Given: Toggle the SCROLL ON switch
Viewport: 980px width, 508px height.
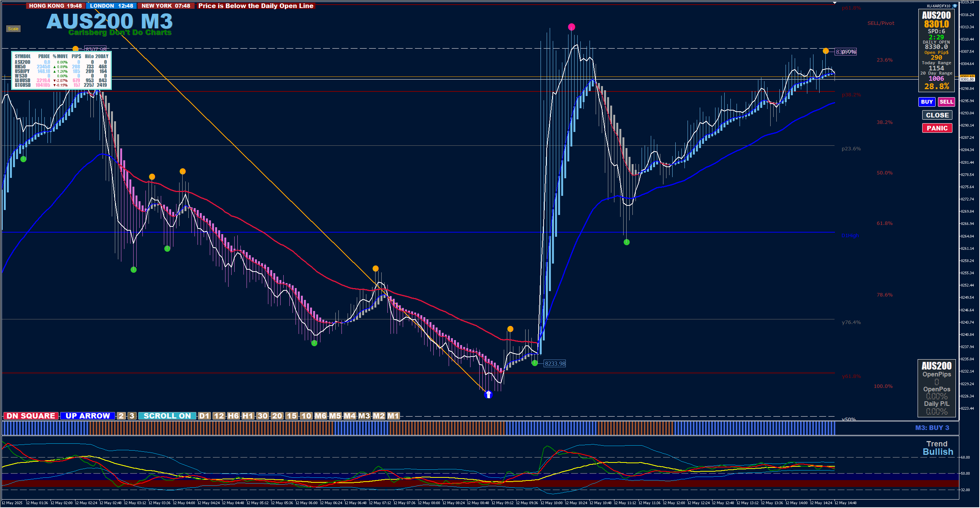Looking at the screenshot, I should pos(167,416).
